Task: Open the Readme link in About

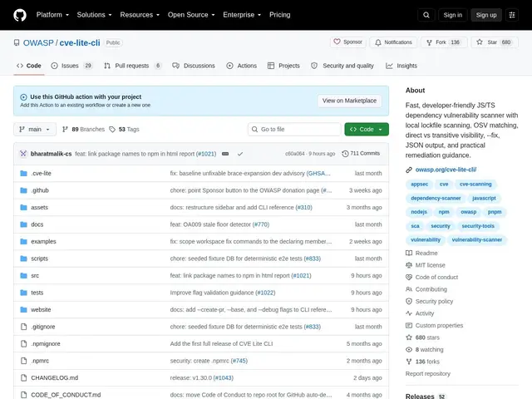Action: (421, 253)
